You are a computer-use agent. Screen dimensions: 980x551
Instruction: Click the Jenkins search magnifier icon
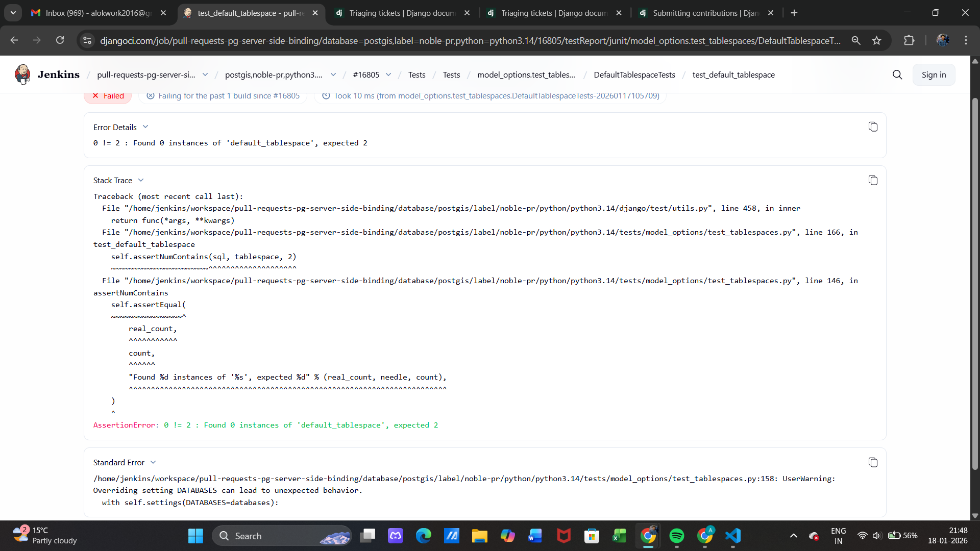point(897,75)
